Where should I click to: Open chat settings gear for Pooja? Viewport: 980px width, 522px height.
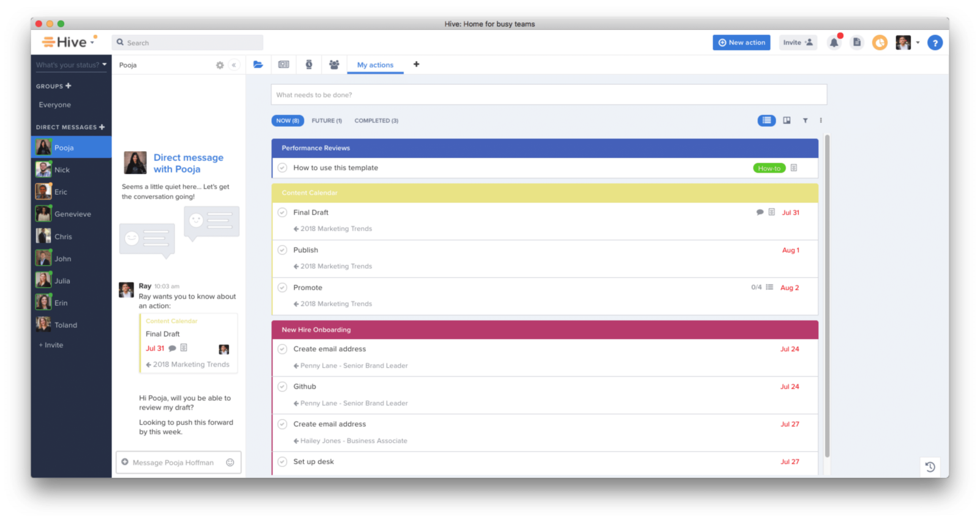click(x=220, y=65)
